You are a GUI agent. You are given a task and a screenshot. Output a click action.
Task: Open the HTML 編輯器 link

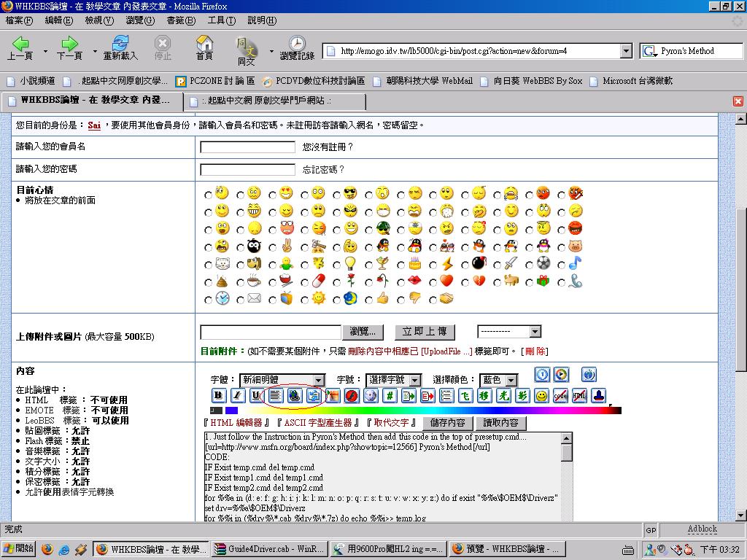coord(236,423)
